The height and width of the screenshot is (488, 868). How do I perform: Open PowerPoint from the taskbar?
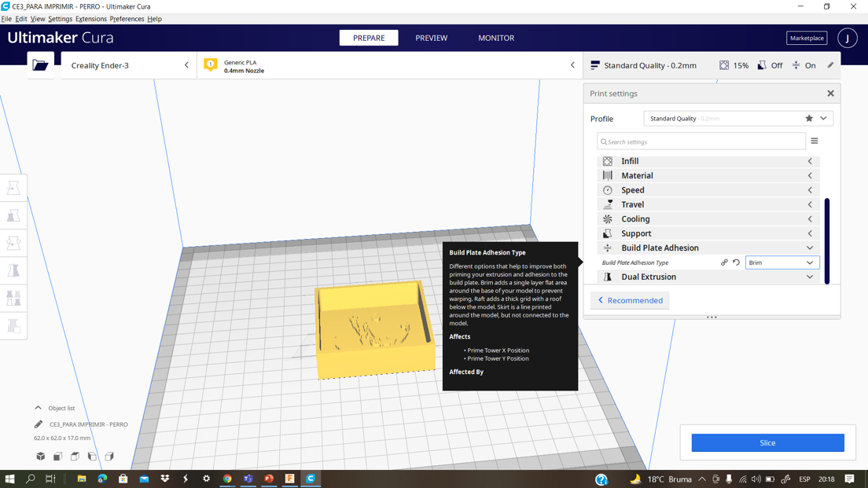[x=269, y=479]
